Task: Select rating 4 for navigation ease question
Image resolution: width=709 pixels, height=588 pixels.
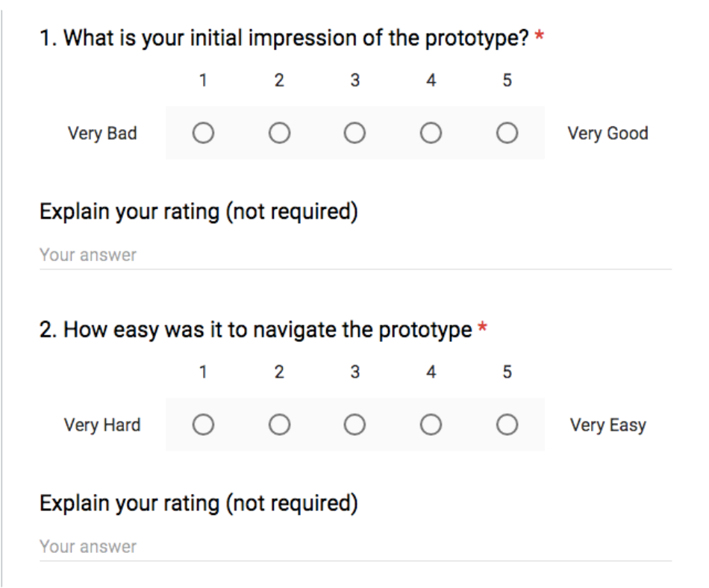Action: pyautogui.click(x=431, y=425)
